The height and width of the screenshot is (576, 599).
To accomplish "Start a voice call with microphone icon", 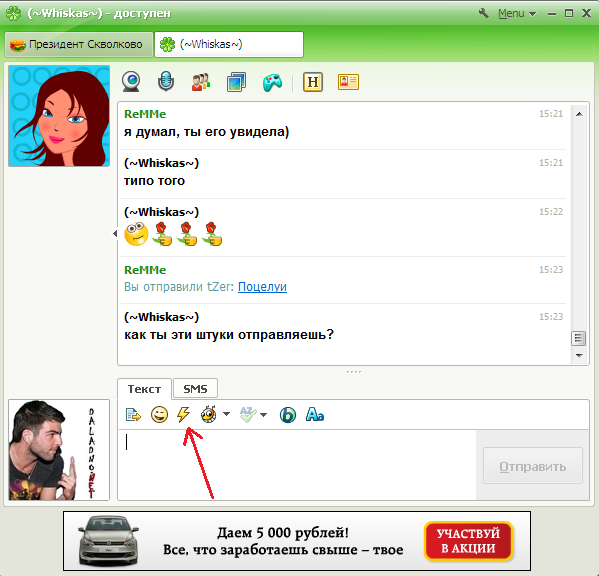I will coord(166,82).
